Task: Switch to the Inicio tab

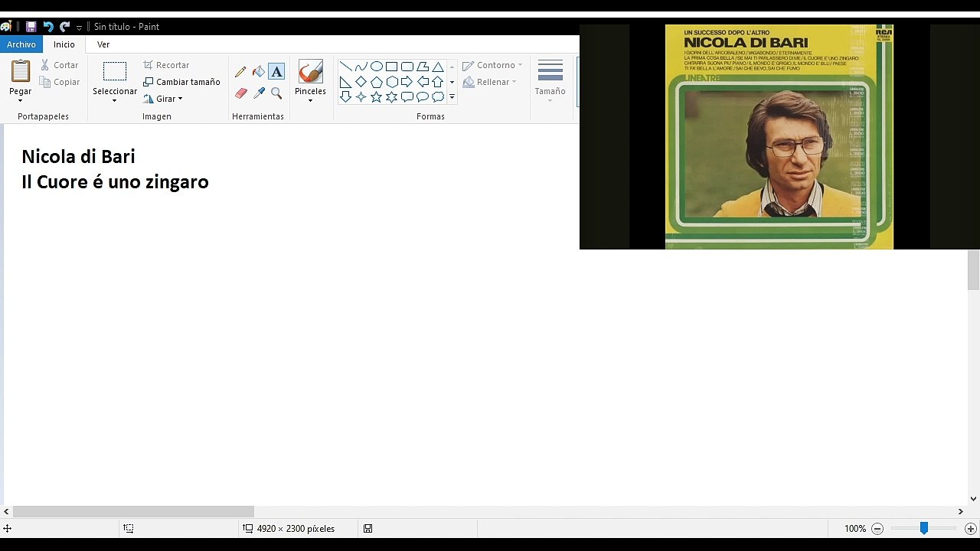Action: click(64, 44)
